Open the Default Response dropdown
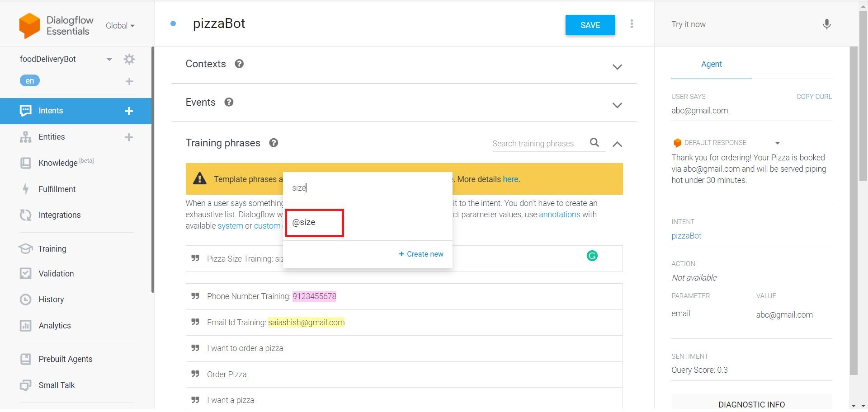This screenshot has height=412, width=868. [x=777, y=143]
